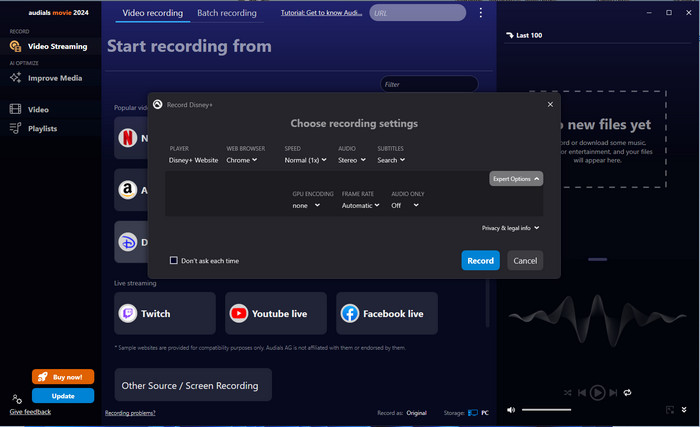Toggle repeat in the player
Image resolution: width=700 pixels, height=427 pixels.
(627, 393)
